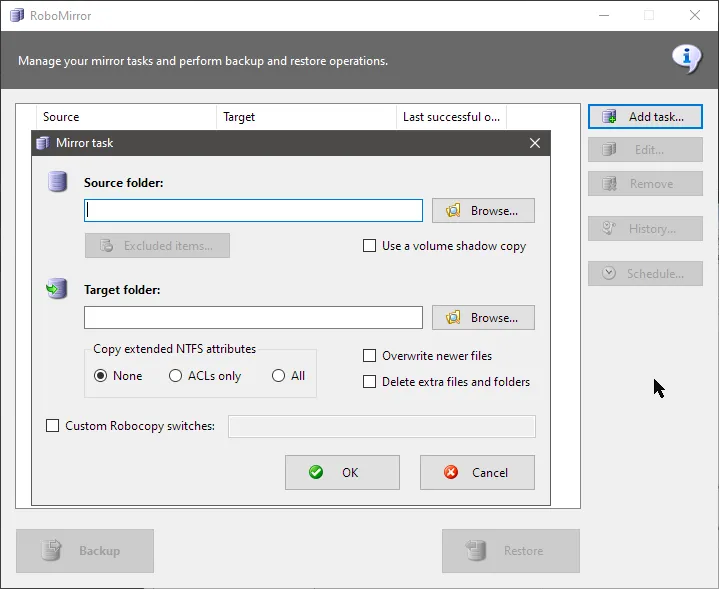This screenshot has height=589, width=719.
Task: Select All extended NTFS attributes
Action: pyautogui.click(x=278, y=376)
